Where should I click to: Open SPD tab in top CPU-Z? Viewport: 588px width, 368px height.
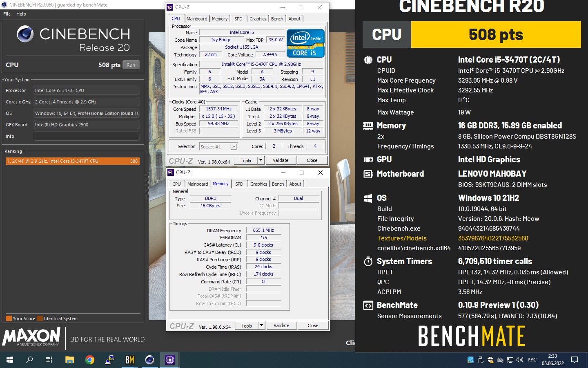click(238, 19)
